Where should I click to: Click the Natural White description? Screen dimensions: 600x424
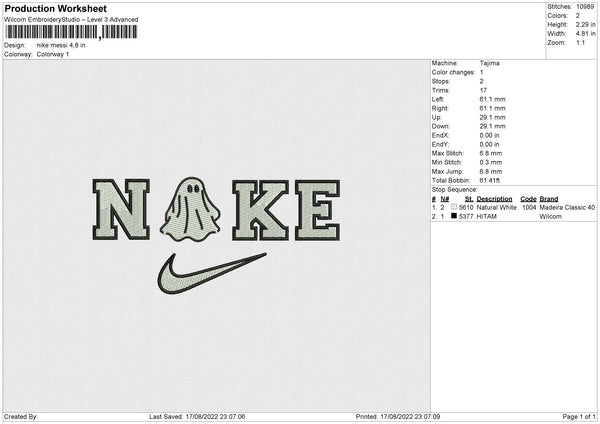point(497,207)
